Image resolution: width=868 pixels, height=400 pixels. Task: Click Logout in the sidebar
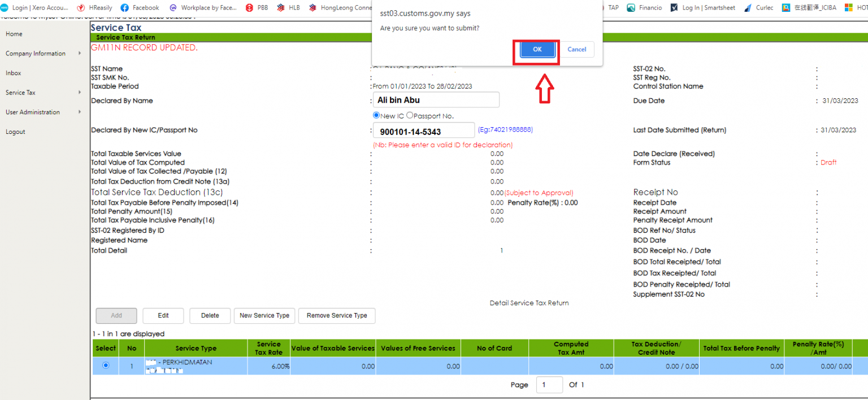pos(15,132)
